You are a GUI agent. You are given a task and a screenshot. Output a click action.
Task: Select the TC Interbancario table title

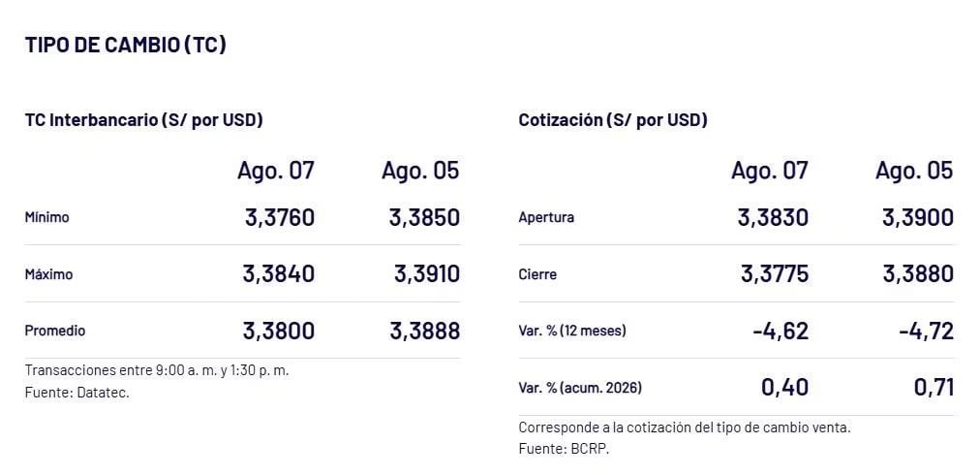pyautogui.click(x=143, y=120)
